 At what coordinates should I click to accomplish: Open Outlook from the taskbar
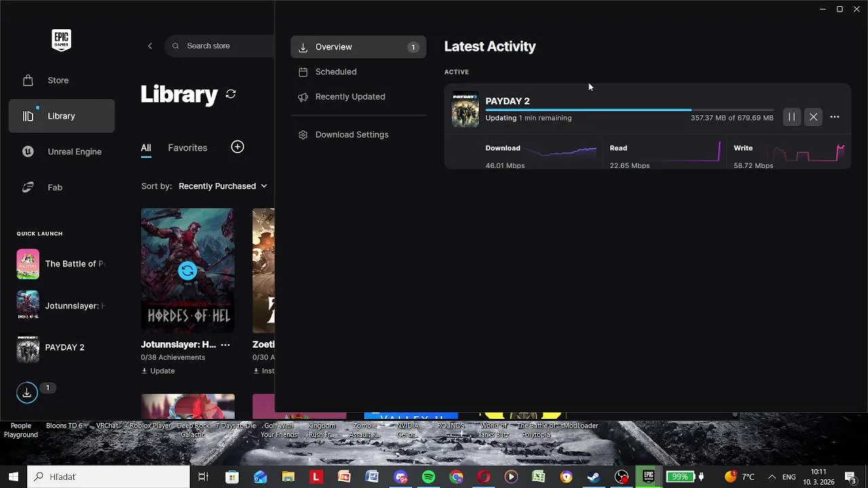tap(260, 477)
